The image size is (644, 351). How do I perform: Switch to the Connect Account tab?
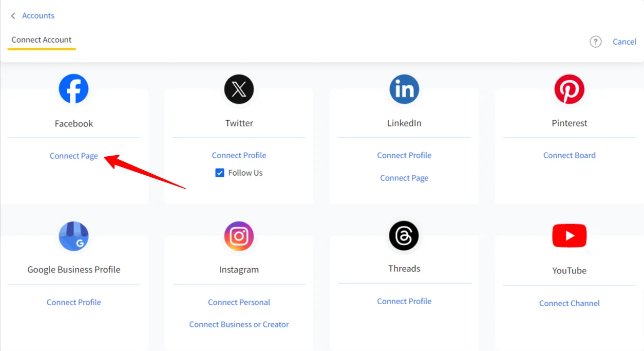pyautogui.click(x=41, y=40)
